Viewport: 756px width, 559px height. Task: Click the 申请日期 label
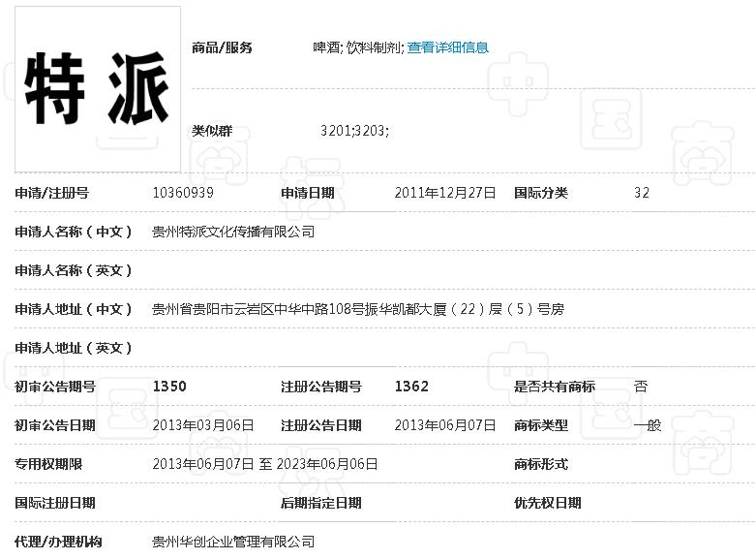pos(307,193)
